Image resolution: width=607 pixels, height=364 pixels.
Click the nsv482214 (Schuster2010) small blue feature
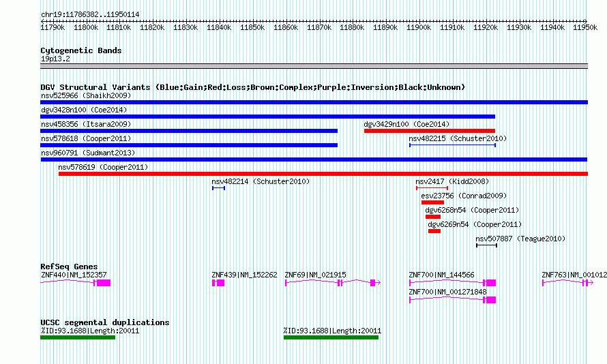pos(218,188)
